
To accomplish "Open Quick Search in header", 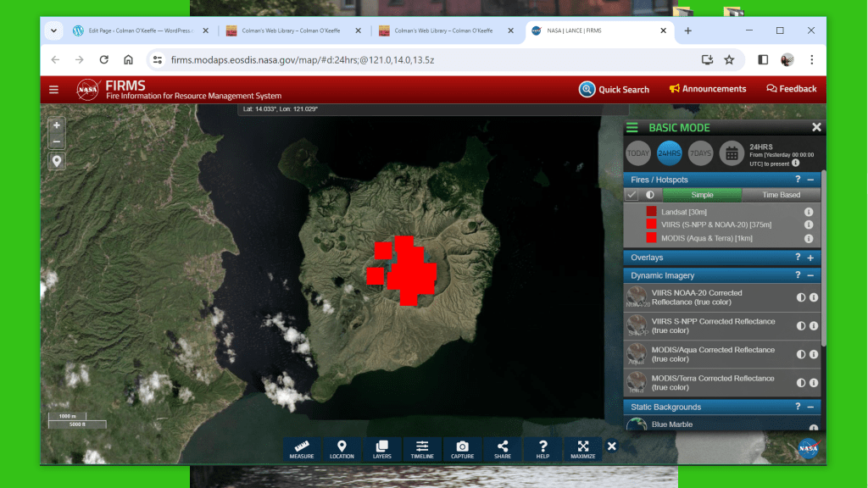I will 615,89.
